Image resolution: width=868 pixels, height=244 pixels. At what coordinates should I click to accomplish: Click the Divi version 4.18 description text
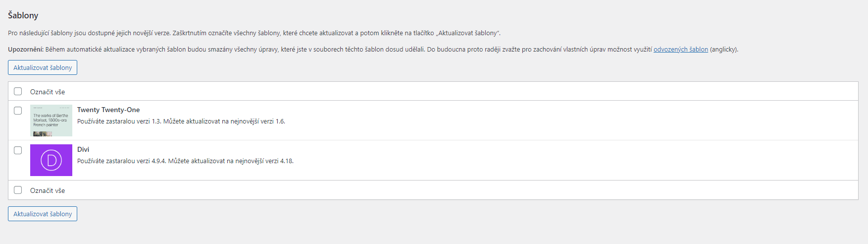click(x=231, y=161)
